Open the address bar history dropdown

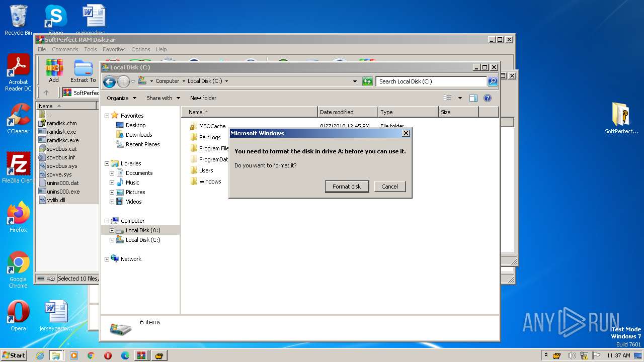pos(355,81)
